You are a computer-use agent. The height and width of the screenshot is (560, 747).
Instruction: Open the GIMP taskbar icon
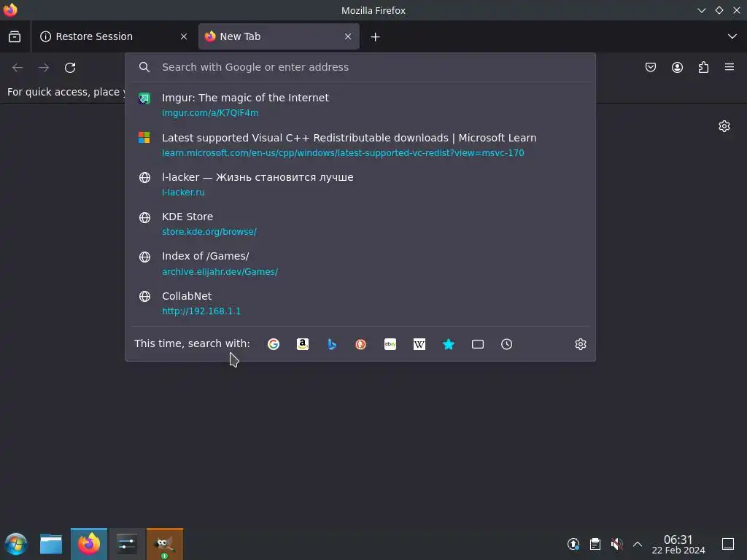coord(164,544)
